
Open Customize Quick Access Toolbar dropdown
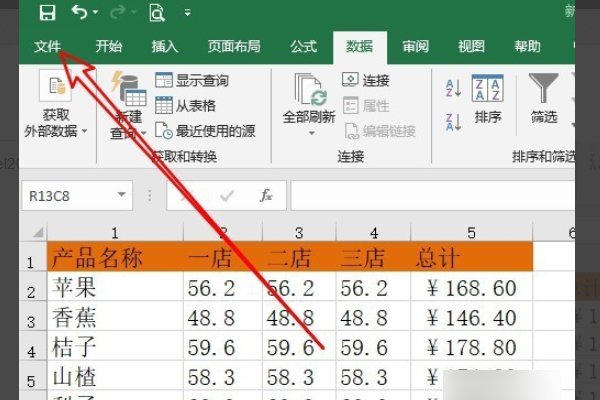pos(188,13)
